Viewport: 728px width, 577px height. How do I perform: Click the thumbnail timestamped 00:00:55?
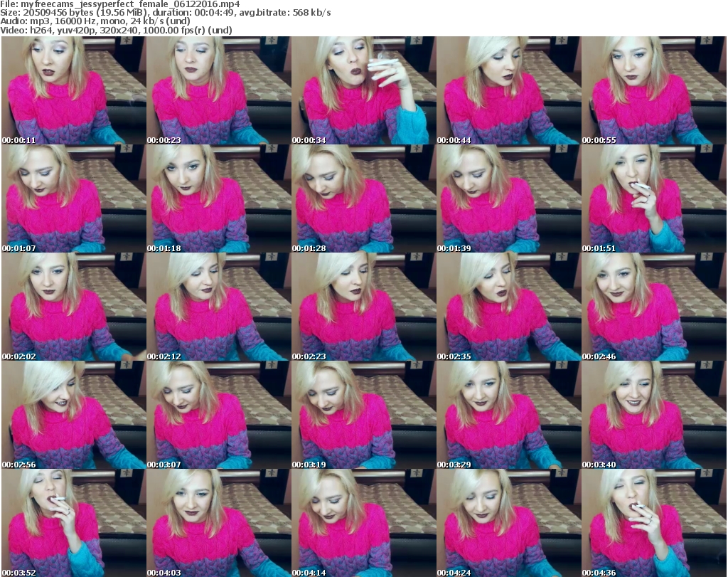[x=654, y=90]
